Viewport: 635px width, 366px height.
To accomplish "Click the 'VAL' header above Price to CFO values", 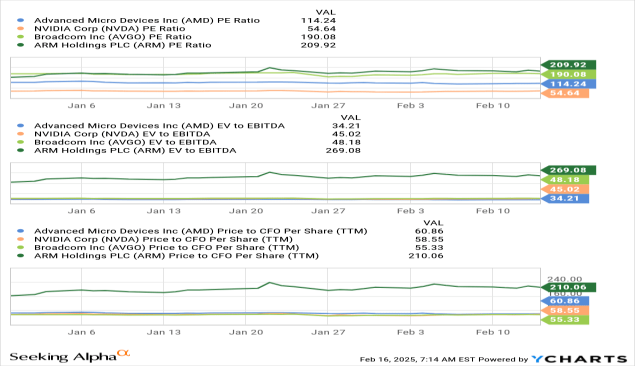I will tap(433, 223).
